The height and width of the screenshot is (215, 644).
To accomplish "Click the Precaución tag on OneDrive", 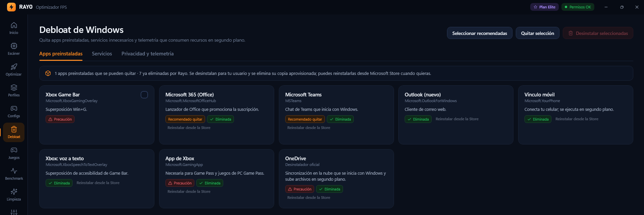I will (x=300, y=189).
